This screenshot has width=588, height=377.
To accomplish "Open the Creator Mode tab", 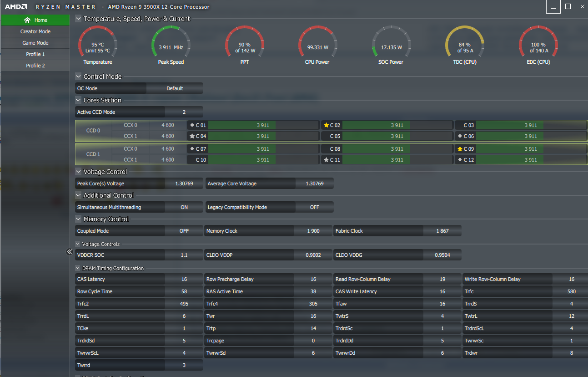I will click(x=35, y=31).
